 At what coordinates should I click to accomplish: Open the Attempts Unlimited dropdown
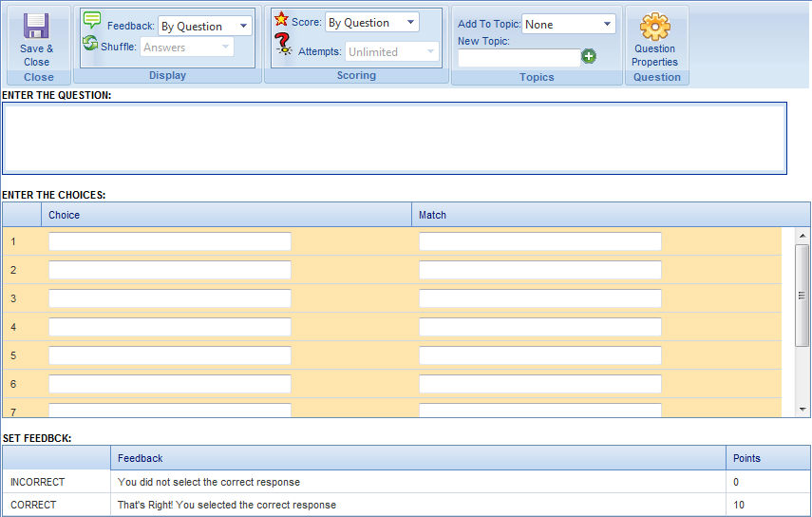tap(392, 52)
